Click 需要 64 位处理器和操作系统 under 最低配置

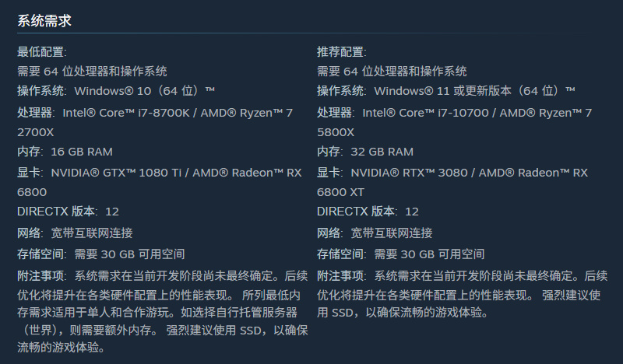(92, 72)
